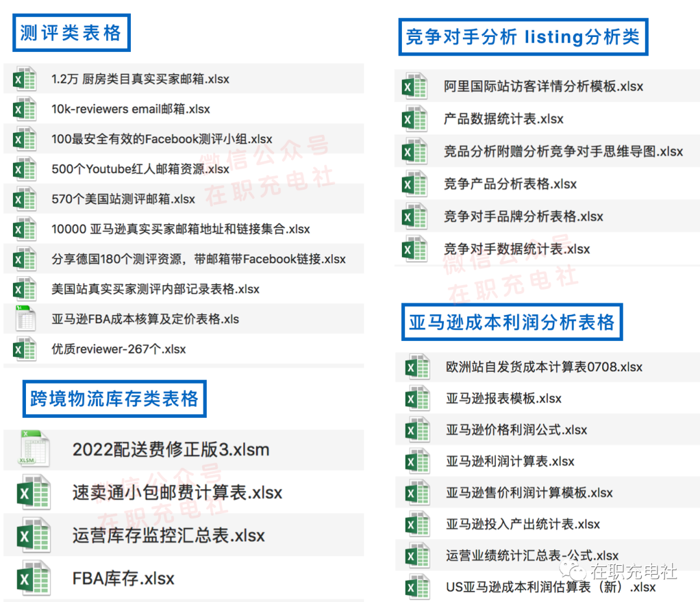
Task: Select file name 亚马逊售价利润计算模板.xlsx
Action: point(530,492)
